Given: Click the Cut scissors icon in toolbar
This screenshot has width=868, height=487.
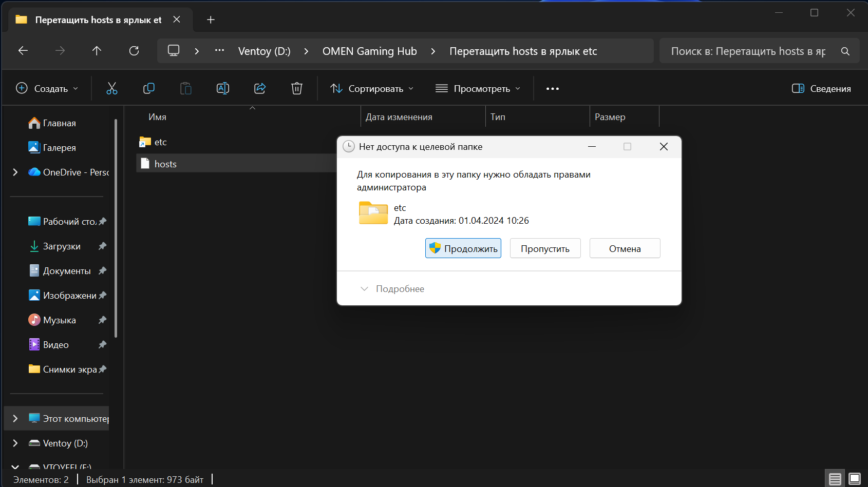Looking at the screenshot, I should click(x=111, y=88).
